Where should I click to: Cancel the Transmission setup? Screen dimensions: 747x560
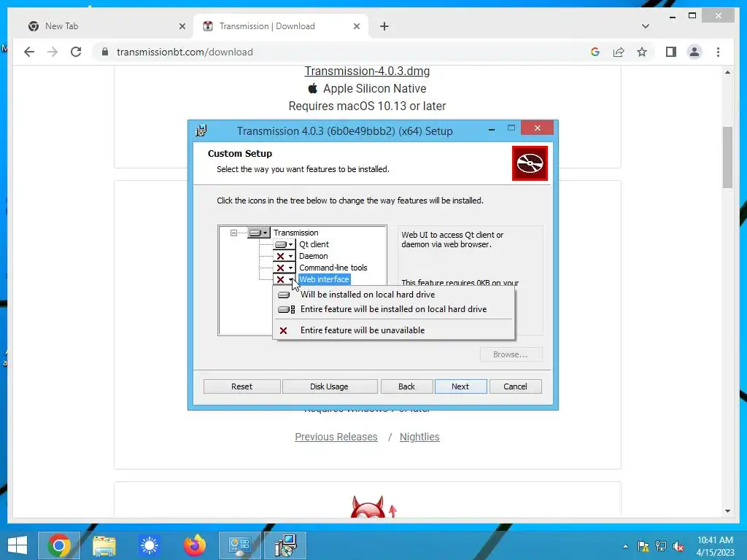(515, 386)
